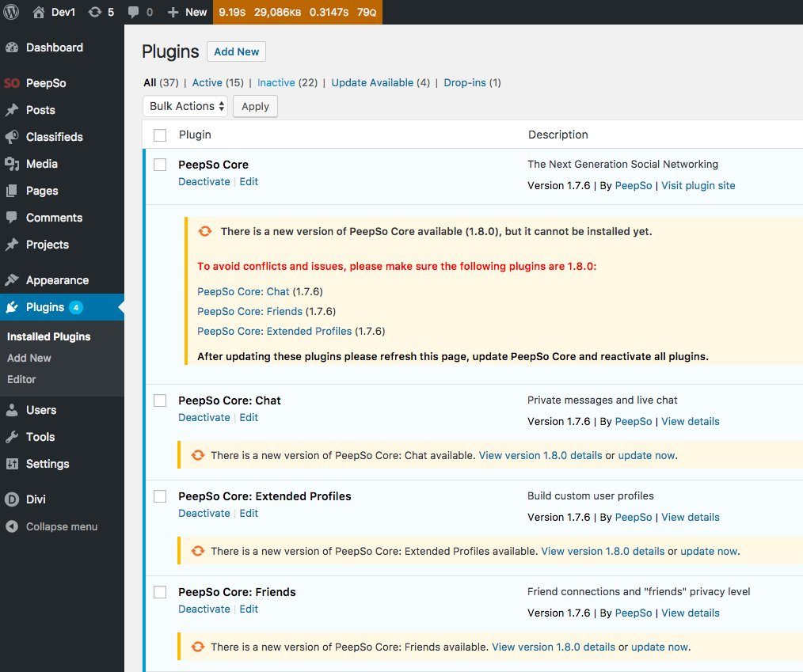
Task: Open the PeepSo Core: Extended Profiles notice link
Action: point(275,331)
